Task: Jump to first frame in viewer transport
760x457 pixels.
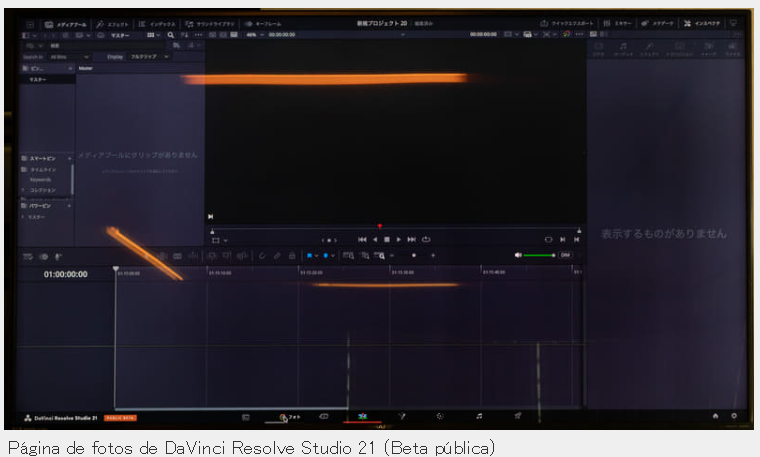Action: click(362, 239)
